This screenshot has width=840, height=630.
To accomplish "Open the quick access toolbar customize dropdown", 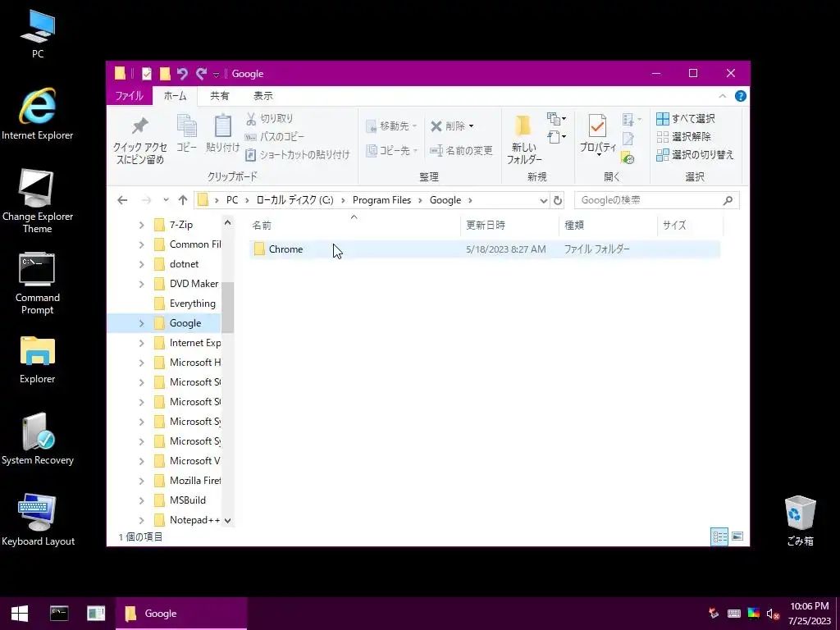I will click(216, 74).
